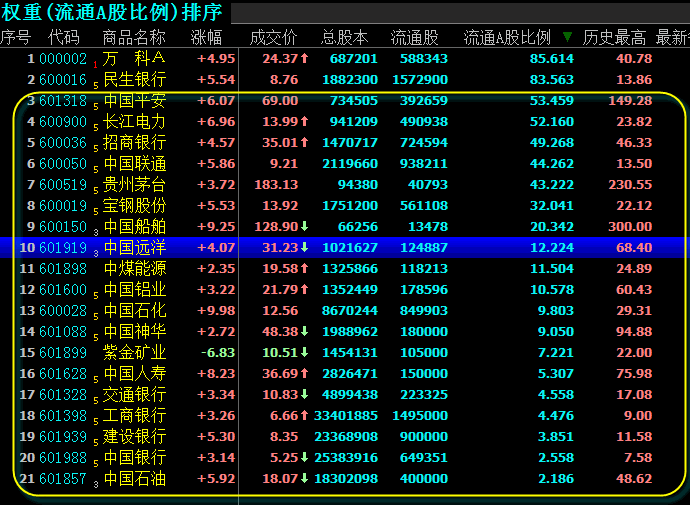
Task: Click the 权重(流通A股比例)排序 title
Action: pyautogui.click(x=111, y=12)
